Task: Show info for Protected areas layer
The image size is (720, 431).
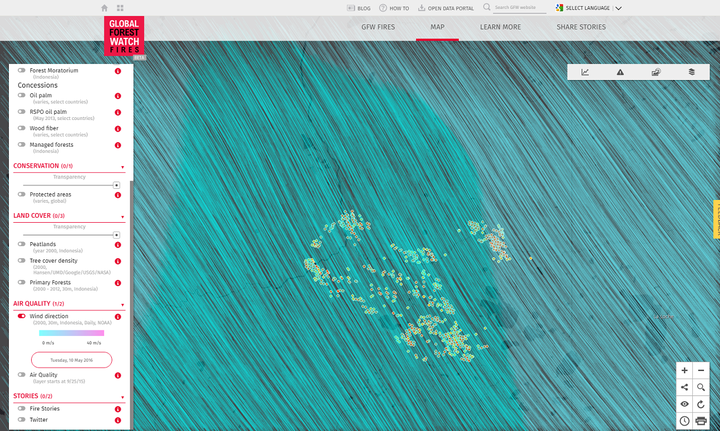Action: [118, 195]
